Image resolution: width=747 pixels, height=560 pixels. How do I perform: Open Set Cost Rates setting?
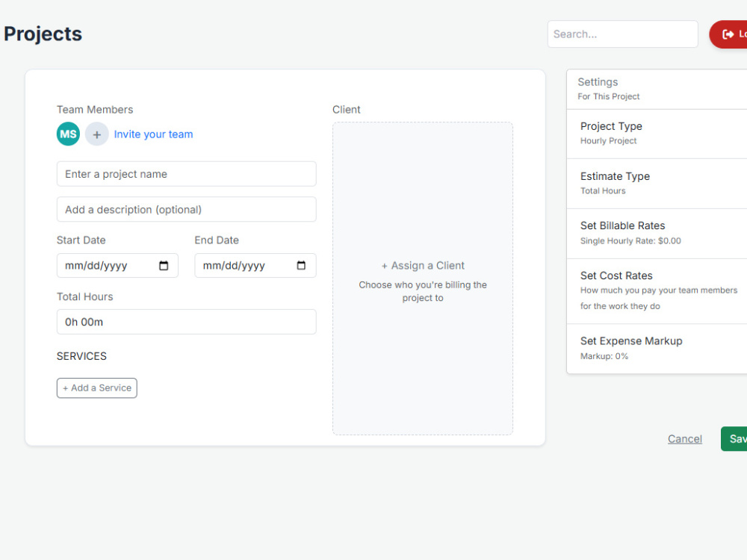(x=657, y=291)
